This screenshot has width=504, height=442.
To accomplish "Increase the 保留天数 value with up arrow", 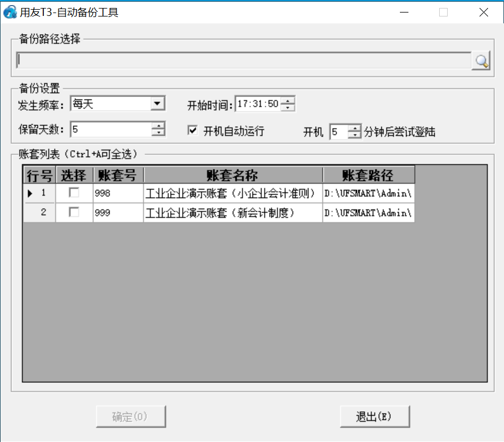I will (158, 126).
